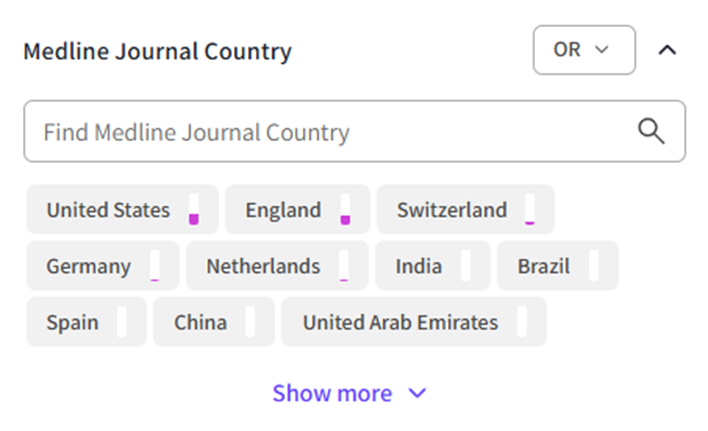Screen dimensions: 708x431
Task: Select the United Arab Emirates chip
Action: coord(400,322)
